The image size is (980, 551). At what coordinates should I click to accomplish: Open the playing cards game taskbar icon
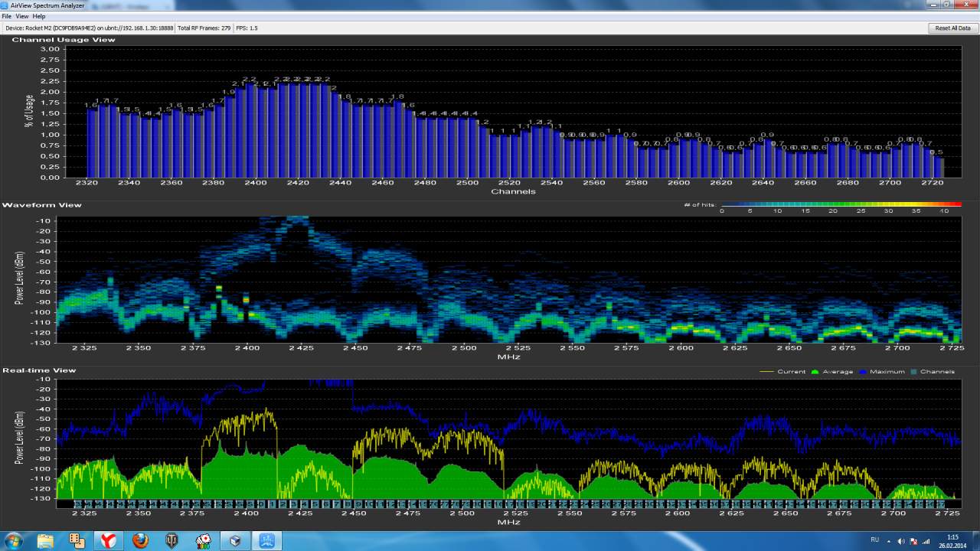(x=203, y=541)
